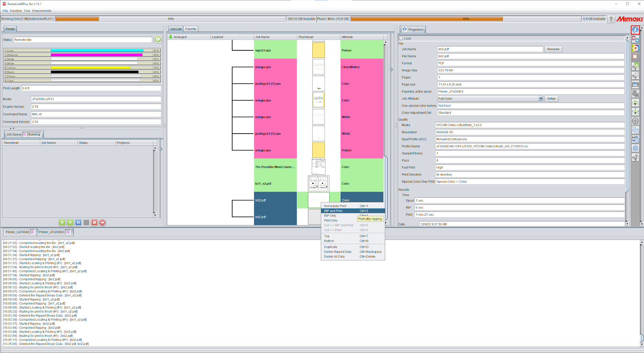Click the red circular minus button
The image size is (644, 353).
[102, 223]
